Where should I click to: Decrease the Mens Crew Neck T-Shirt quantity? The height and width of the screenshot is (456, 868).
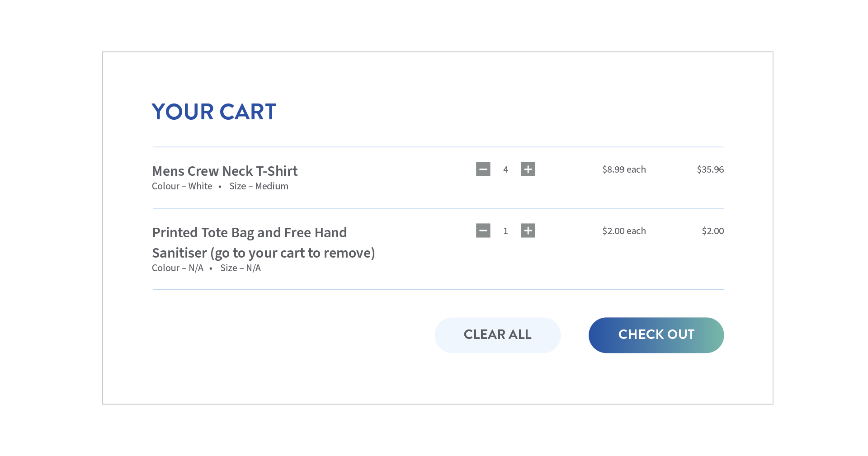483,169
